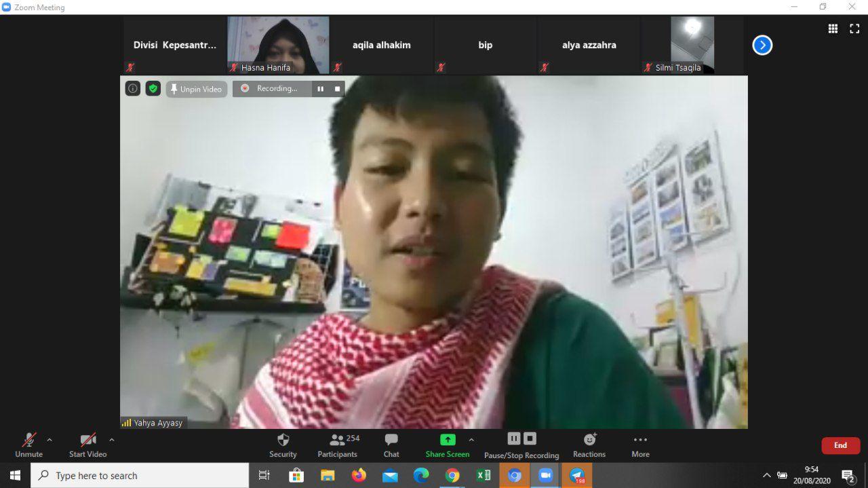Open the Reactions emoji menu
The height and width of the screenshot is (488, 868).
coord(589,445)
